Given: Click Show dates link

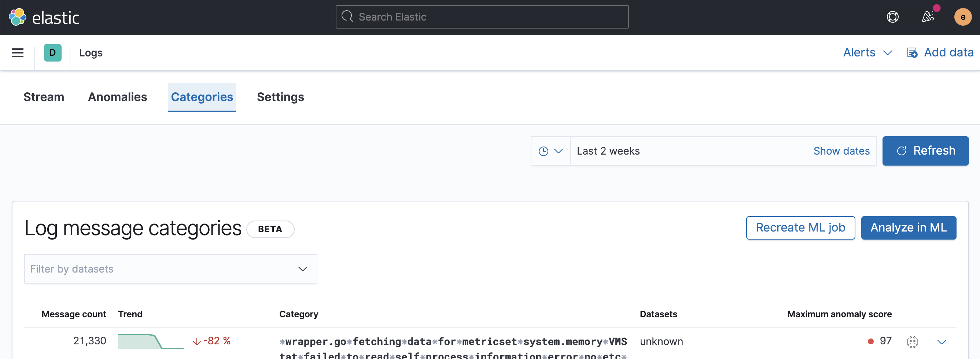Looking at the screenshot, I should (x=841, y=151).
